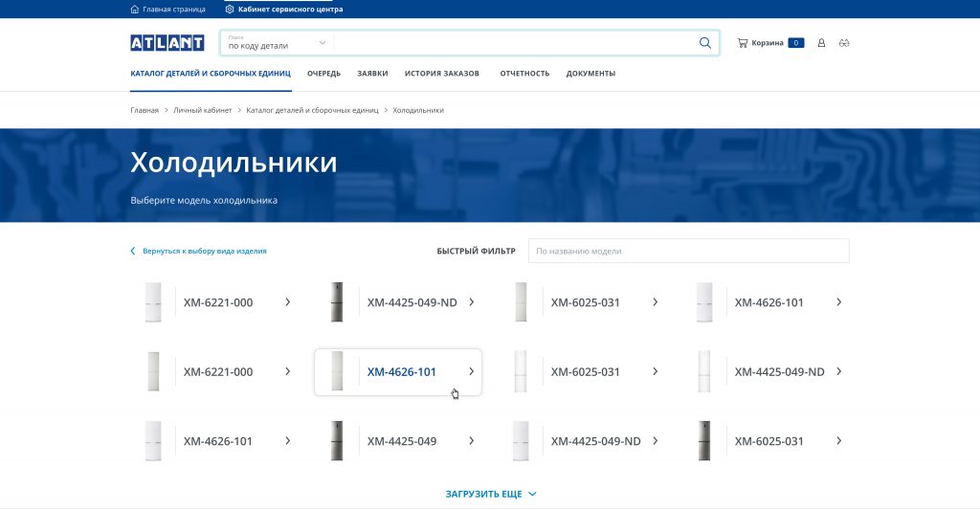Screen dimensions: 980x510
Task: Select the XM-4425-049 model without ND suffix
Action: [x=402, y=441]
